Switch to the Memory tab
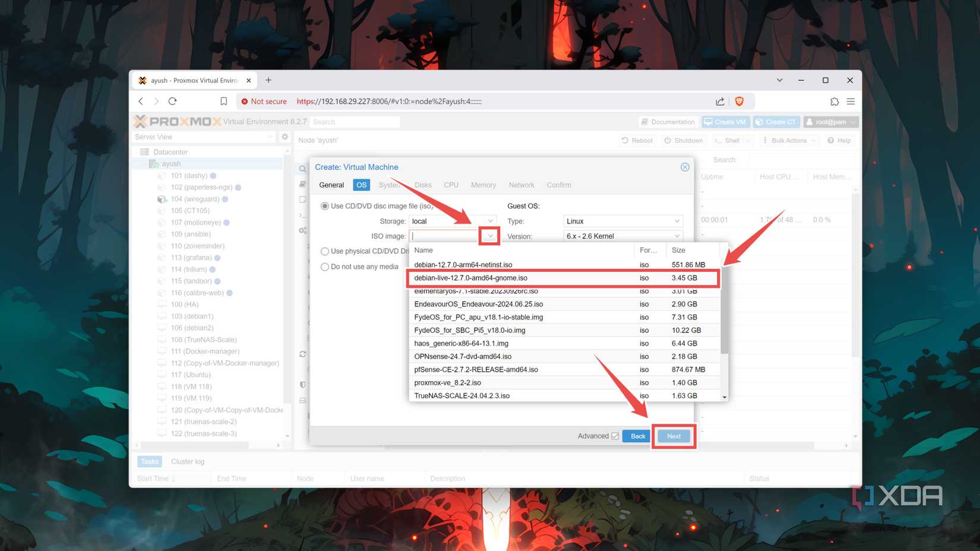The width and height of the screenshot is (980, 551). pos(483,185)
